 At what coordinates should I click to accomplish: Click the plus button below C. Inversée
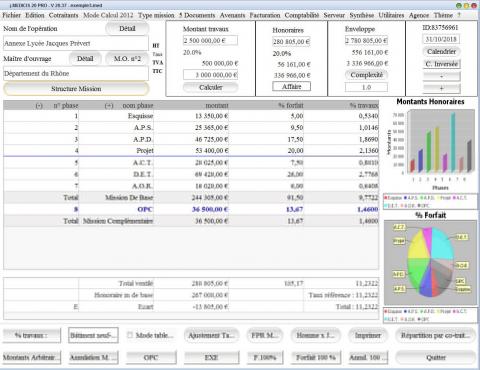(441, 88)
